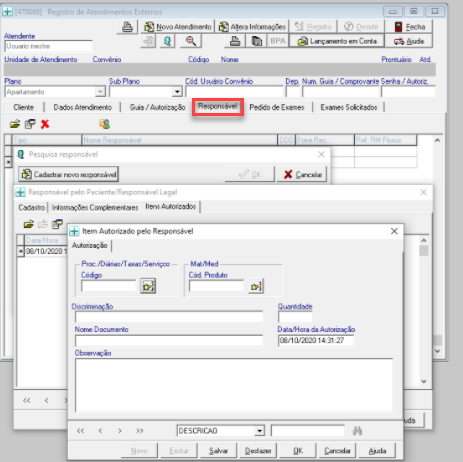Open the Sub Plano dropdown
Image resolution: width=463 pixels, height=462 pixels.
coord(177,92)
